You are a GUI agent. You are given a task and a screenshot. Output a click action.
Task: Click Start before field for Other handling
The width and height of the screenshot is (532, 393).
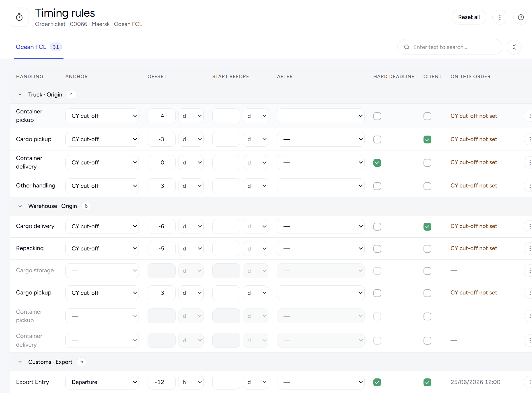226,186
